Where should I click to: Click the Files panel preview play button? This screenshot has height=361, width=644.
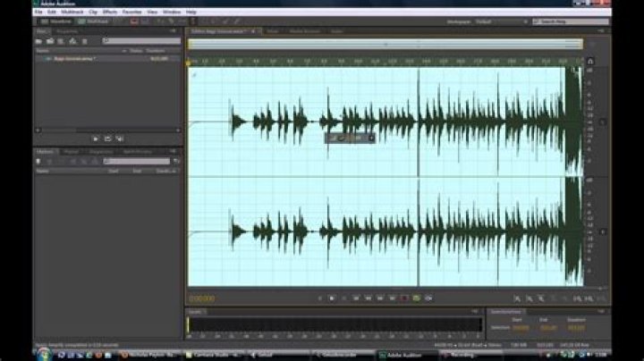(96, 139)
